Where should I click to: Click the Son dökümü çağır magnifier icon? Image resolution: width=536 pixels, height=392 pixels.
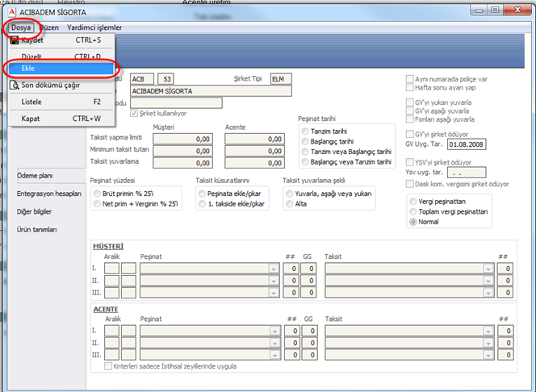tap(14, 85)
